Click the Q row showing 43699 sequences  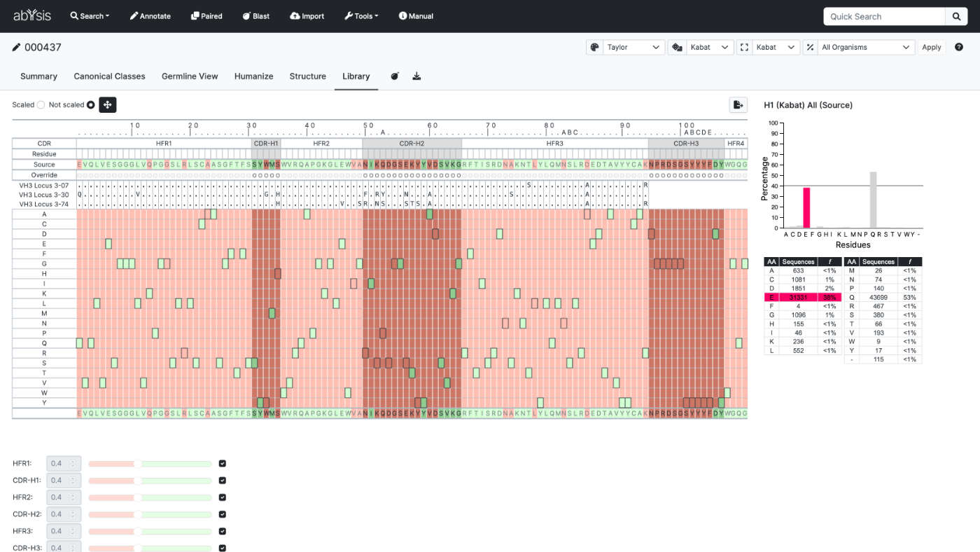883,297
